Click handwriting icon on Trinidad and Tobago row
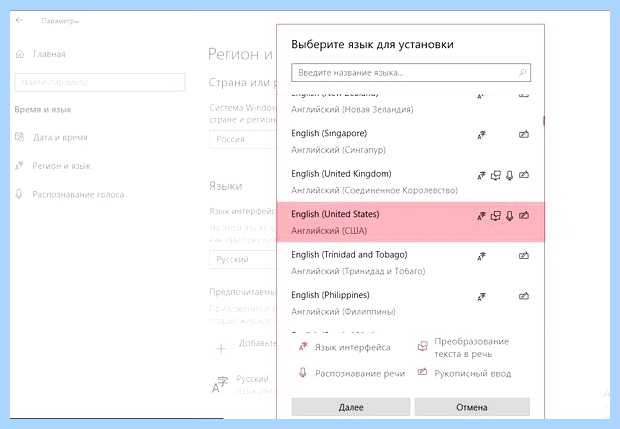This screenshot has width=620, height=429. tap(524, 255)
